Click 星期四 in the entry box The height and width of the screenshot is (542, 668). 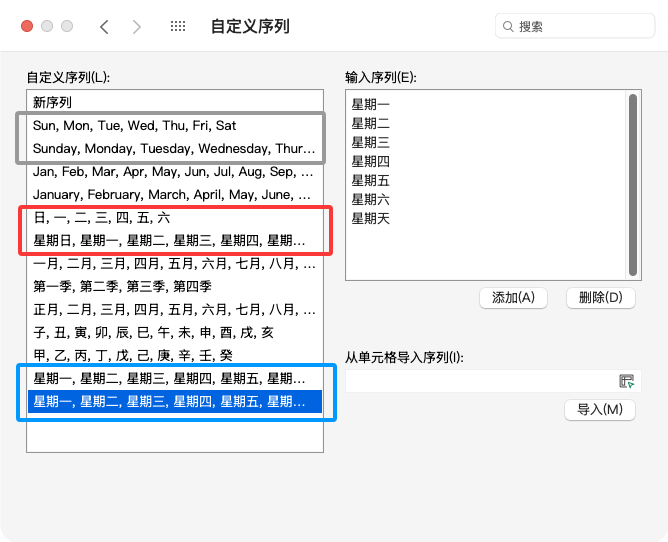370,161
